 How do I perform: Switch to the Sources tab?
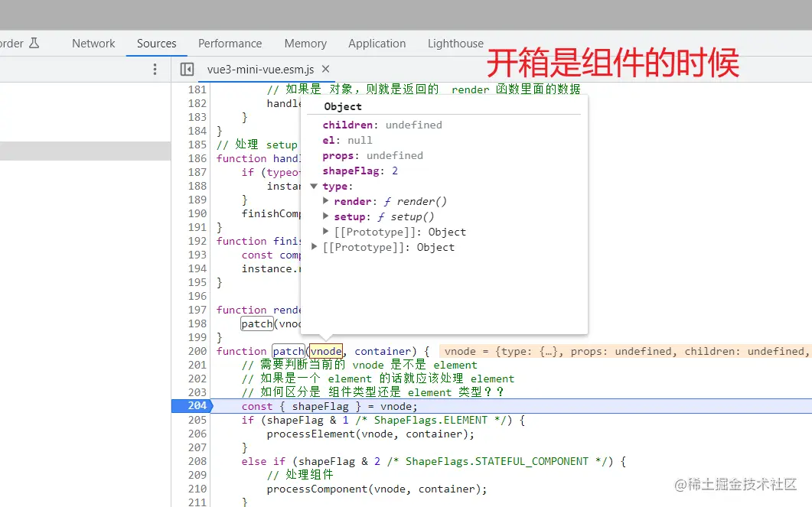tap(156, 44)
